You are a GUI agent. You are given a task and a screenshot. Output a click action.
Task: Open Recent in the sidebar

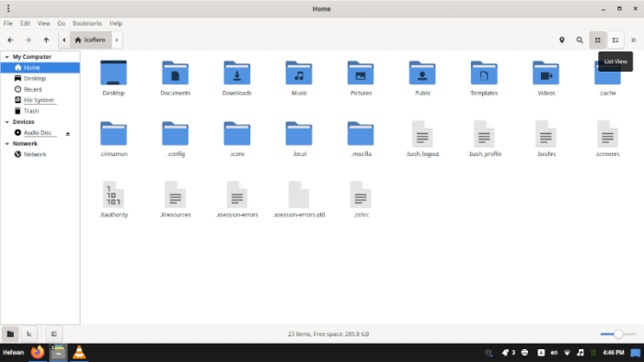pos(40,89)
